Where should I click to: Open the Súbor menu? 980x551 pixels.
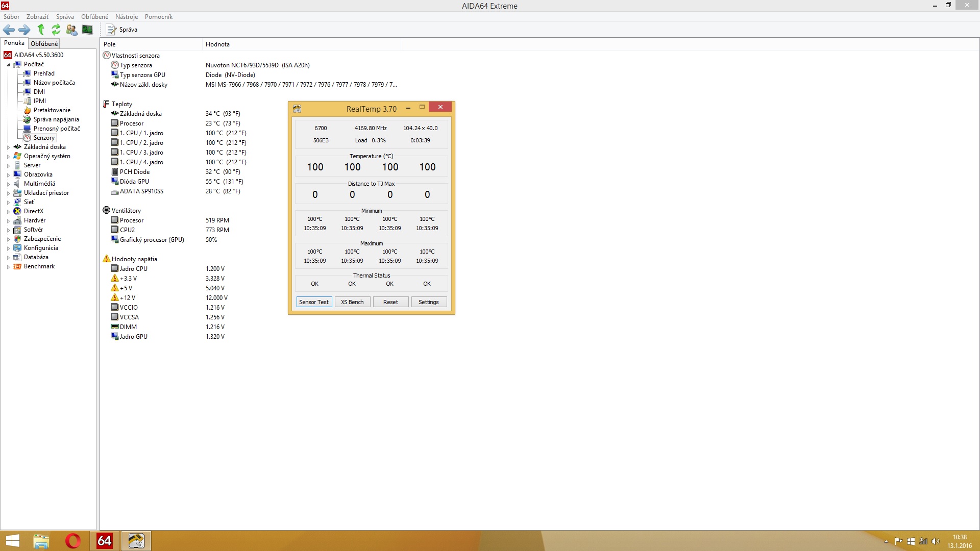[x=11, y=17]
